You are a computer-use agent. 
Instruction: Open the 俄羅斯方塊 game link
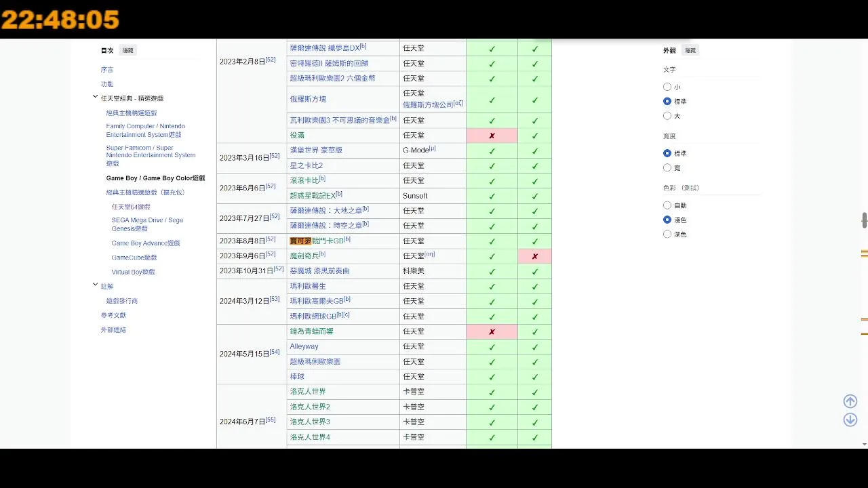308,99
